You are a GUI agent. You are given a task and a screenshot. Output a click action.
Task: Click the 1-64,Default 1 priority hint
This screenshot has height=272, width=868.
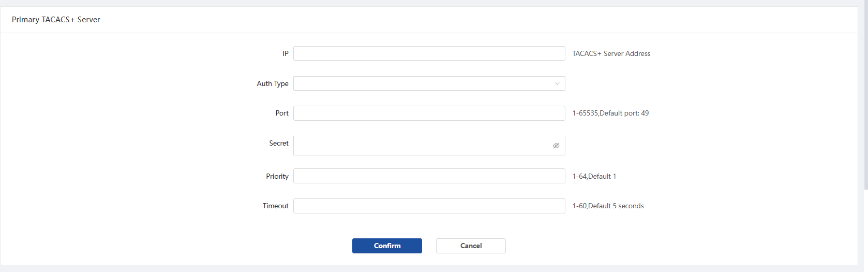tap(594, 176)
